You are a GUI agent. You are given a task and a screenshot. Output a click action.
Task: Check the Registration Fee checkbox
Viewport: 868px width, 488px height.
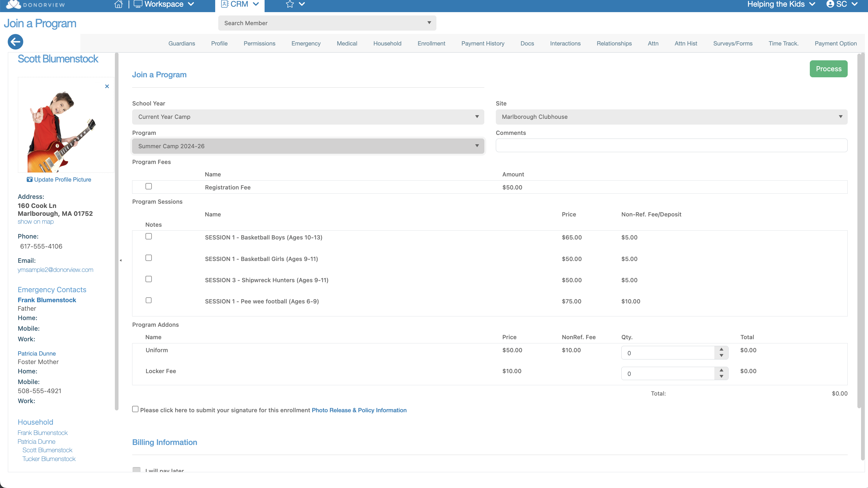click(x=149, y=186)
